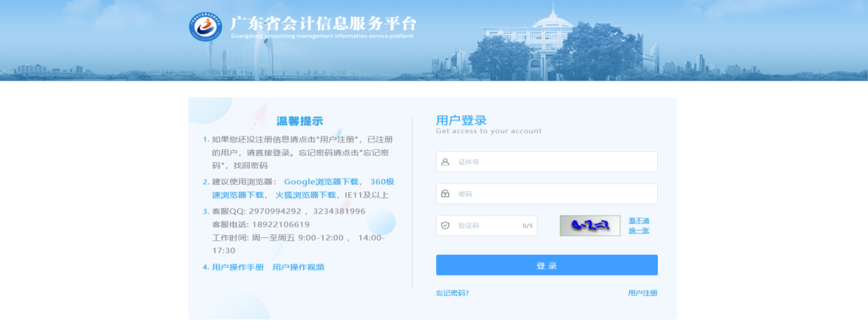
Task: Open the 用户操作手册 manual link
Action: tap(237, 267)
